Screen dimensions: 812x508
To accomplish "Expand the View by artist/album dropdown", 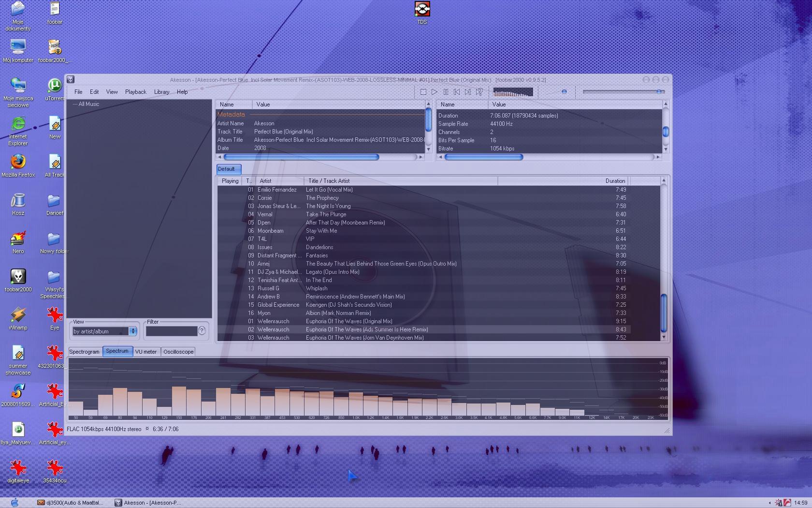I will coord(133,331).
